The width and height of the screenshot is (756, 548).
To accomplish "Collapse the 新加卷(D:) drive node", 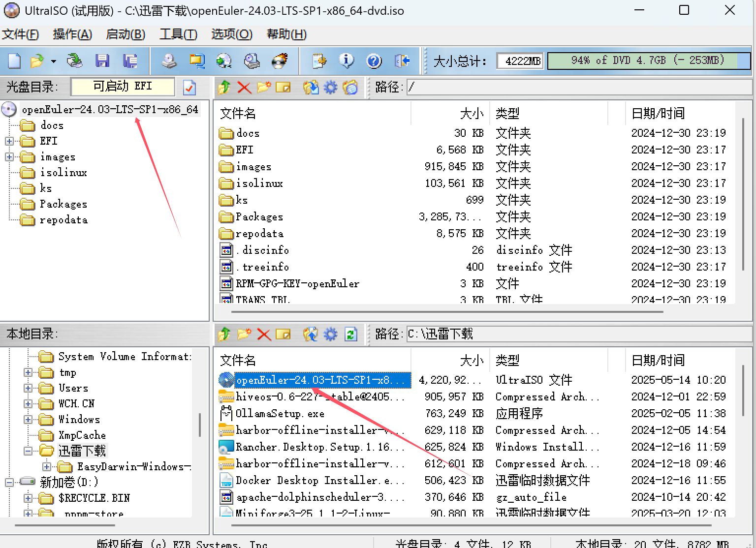I will coord(9,483).
